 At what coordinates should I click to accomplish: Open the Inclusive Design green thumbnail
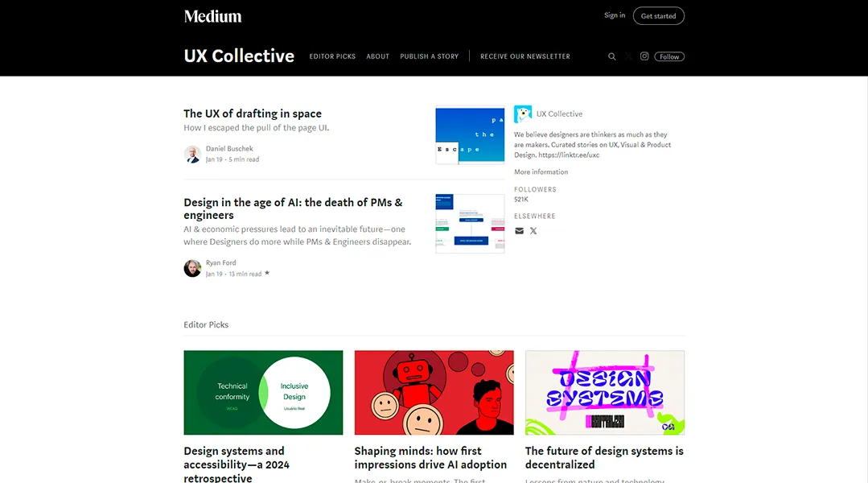264,393
